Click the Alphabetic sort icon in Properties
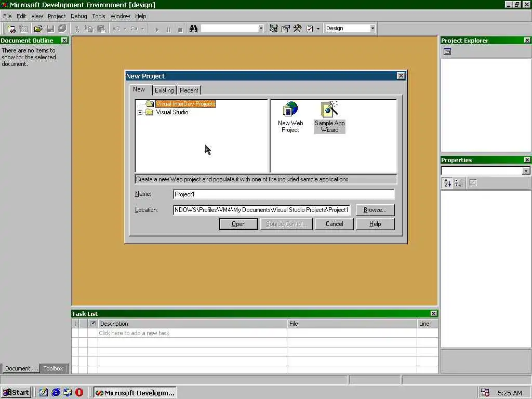532x399 pixels. [x=447, y=183]
